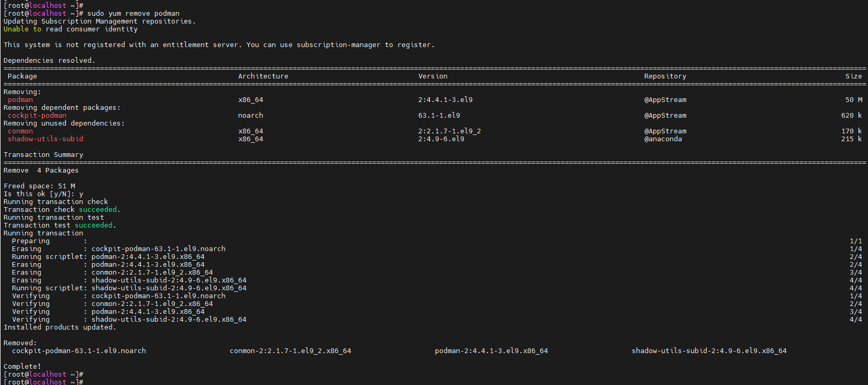
Task: Click the 'Package' column header
Action: tap(22, 76)
